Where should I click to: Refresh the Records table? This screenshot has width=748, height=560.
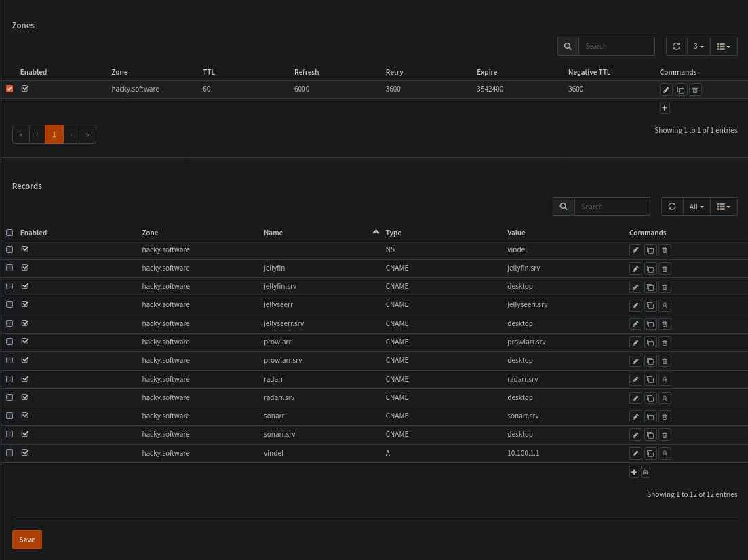672,207
